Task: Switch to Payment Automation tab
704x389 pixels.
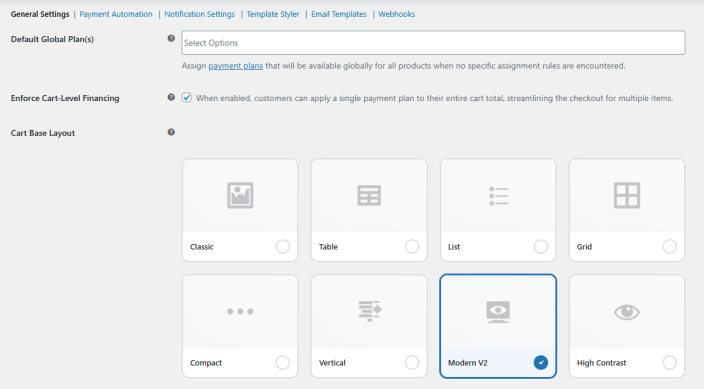Action: point(116,14)
